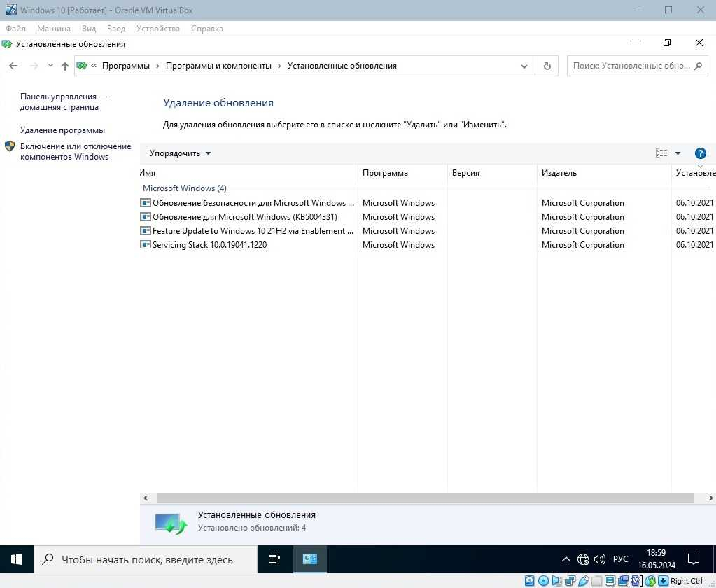Select Servicing Stack 10.0.19041.1220 row

(426, 245)
